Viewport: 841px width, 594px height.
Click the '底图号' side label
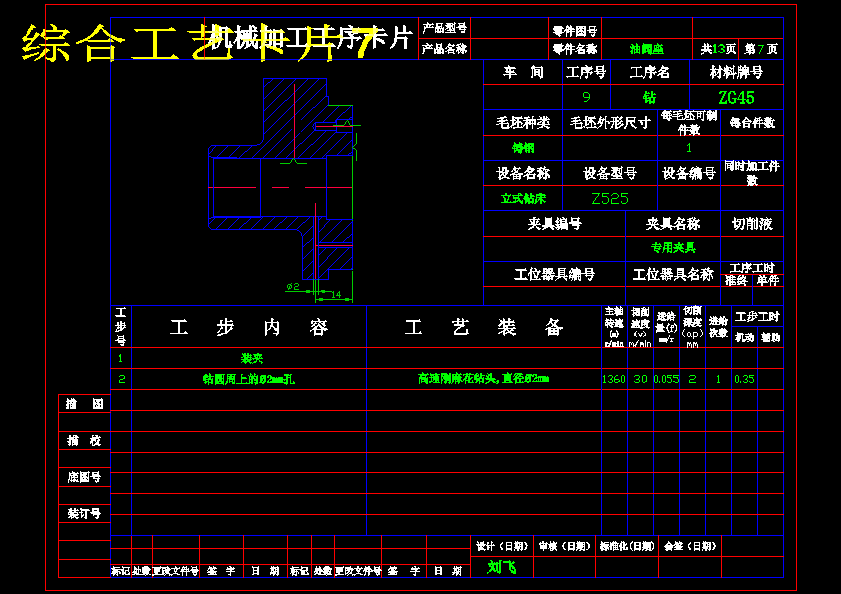point(84,476)
